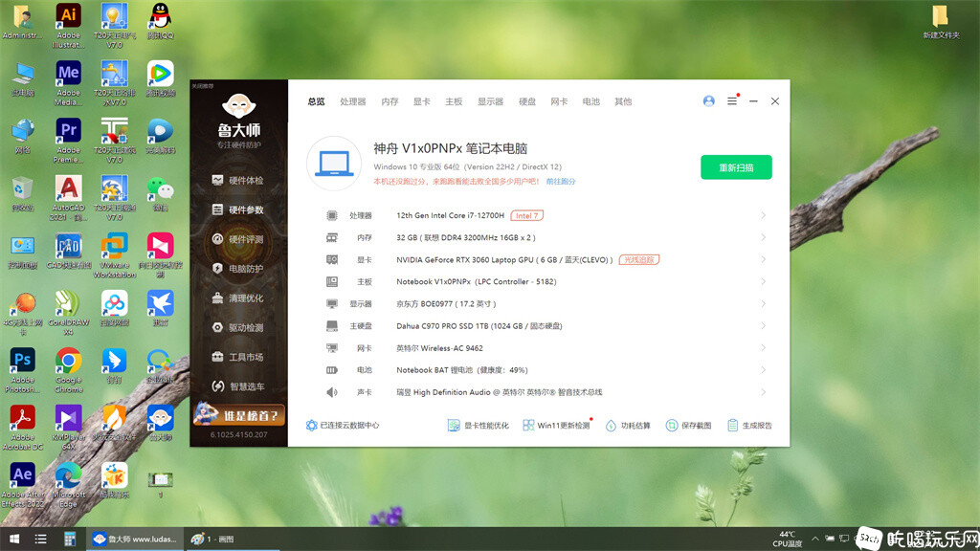Click the 光线追踪 badge
Viewport: 980px width, 551px height.
coord(638,260)
